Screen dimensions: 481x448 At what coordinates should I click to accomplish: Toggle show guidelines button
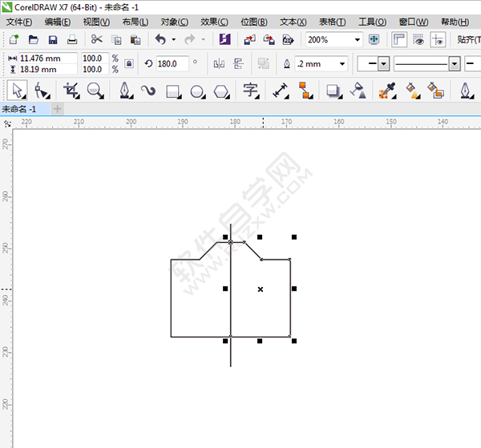(438, 39)
